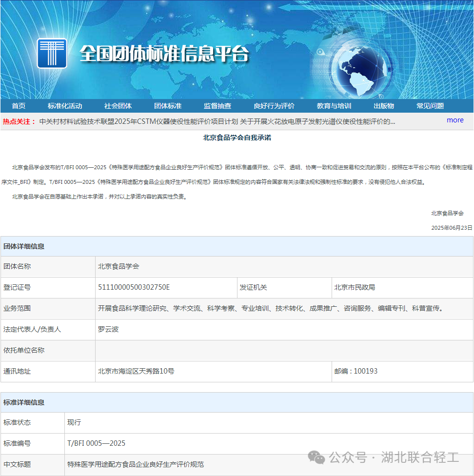Open the 首页 menu item

[19, 106]
